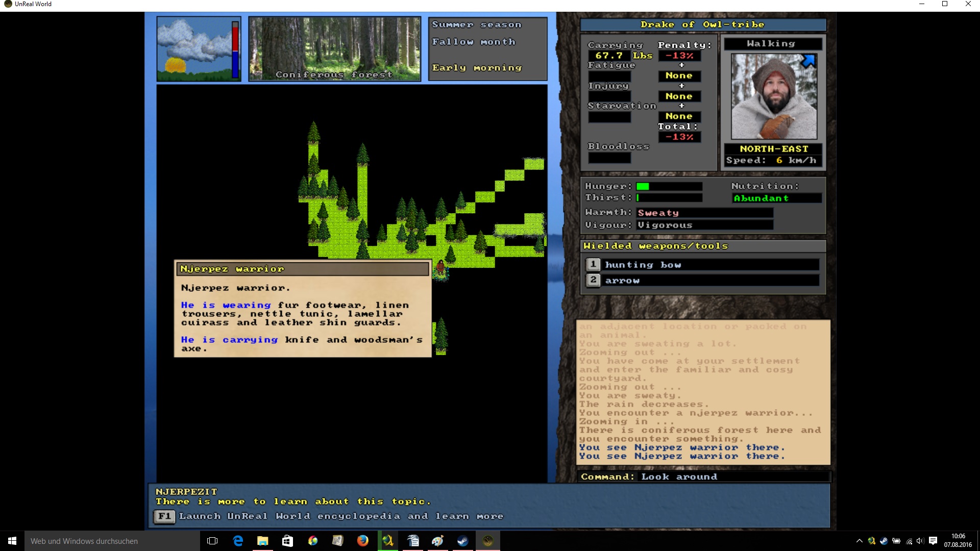
Task: Click the 'Early morning' time label
Action: tap(477, 67)
